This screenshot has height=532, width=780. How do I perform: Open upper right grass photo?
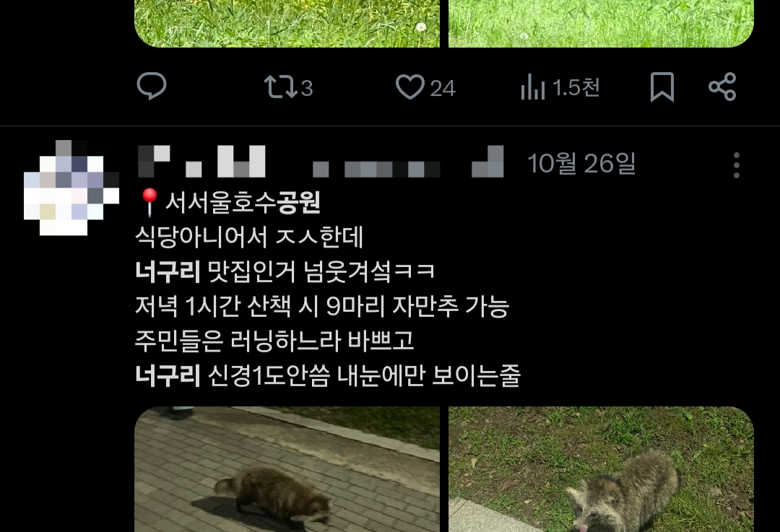(602, 23)
